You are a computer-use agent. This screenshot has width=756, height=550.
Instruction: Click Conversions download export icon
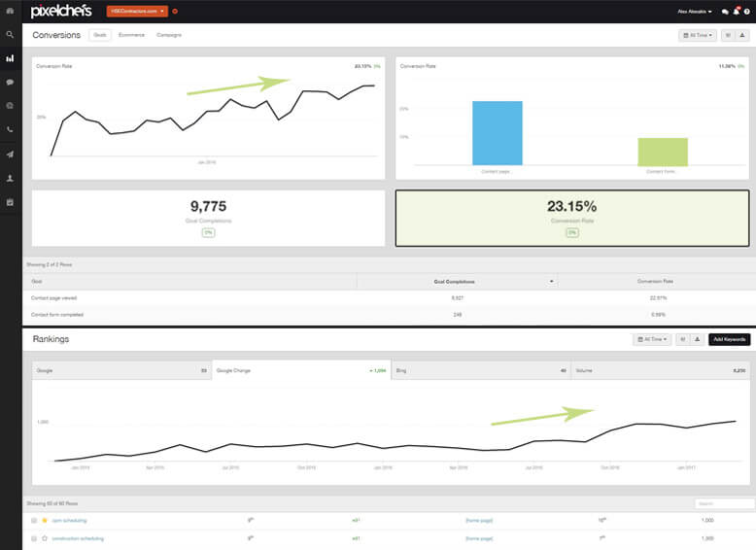(x=742, y=35)
